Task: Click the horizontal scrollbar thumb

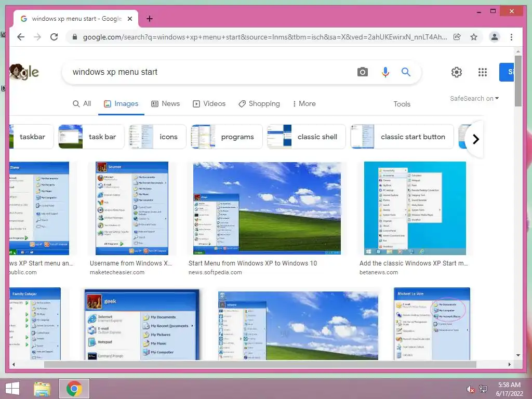Action: (260, 364)
